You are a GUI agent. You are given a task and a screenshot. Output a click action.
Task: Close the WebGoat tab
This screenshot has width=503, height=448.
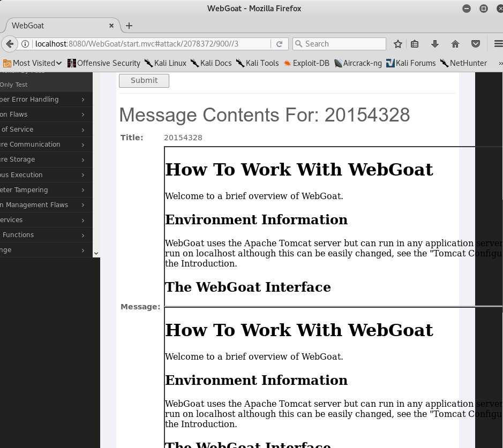coord(111,26)
